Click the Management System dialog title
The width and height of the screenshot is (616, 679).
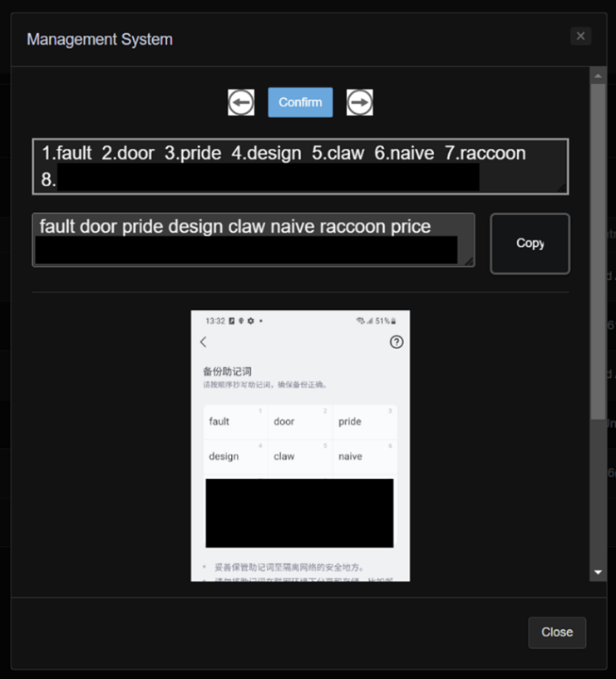pyautogui.click(x=100, y=39)
